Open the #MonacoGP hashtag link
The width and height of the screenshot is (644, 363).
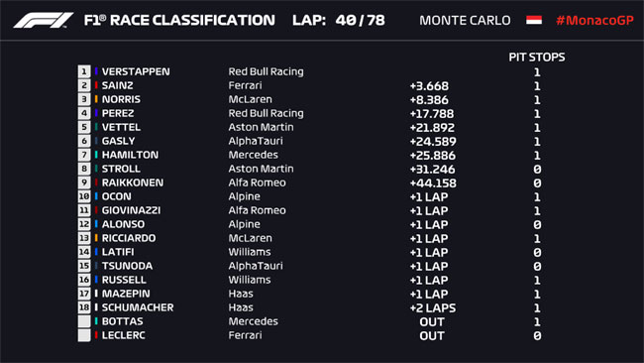tap(594, 20)
